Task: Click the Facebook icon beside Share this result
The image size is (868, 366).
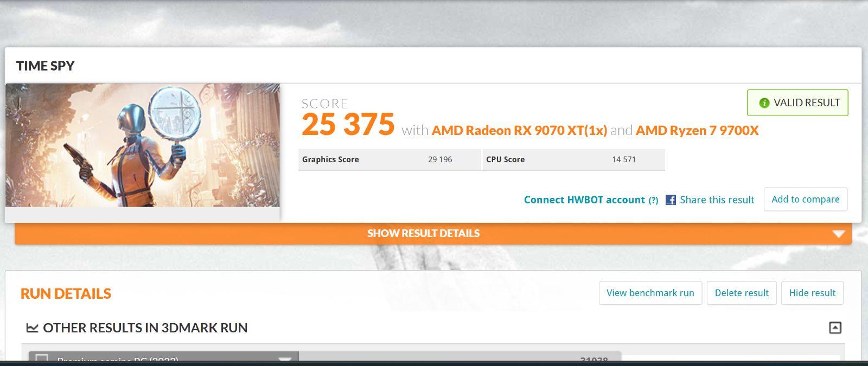Action: tap(671, 200)
